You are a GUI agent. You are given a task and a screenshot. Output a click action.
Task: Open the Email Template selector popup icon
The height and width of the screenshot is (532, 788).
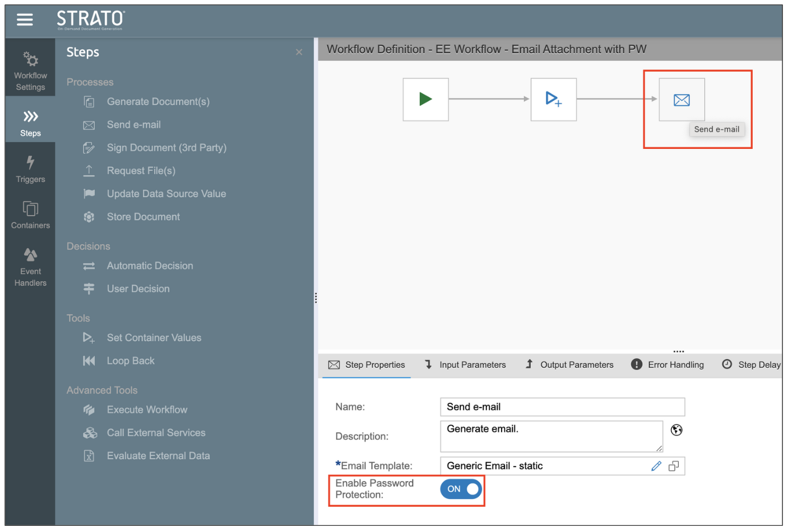674,466
